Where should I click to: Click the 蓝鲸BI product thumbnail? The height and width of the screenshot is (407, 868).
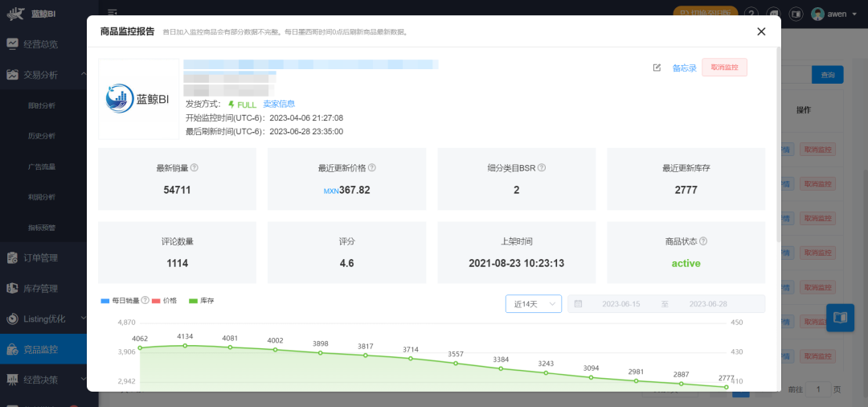(139, 99)
